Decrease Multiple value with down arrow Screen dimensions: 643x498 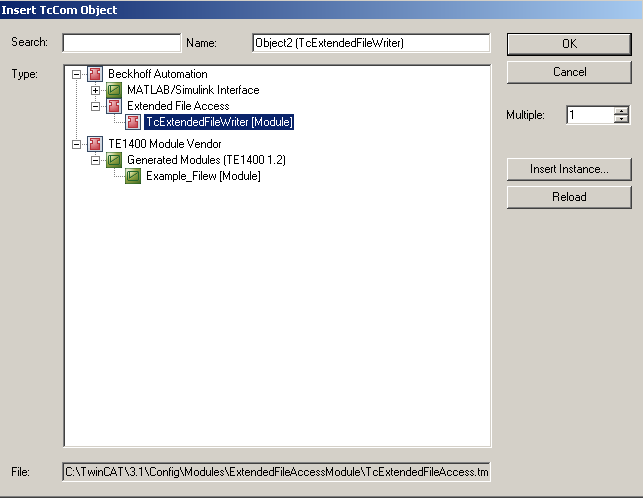point(622,119)
